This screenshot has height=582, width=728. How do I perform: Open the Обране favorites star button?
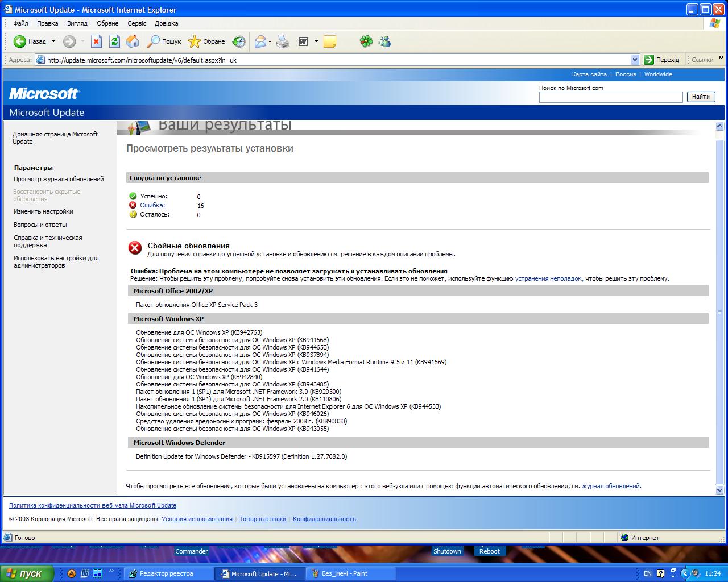[x=206, y=41]
